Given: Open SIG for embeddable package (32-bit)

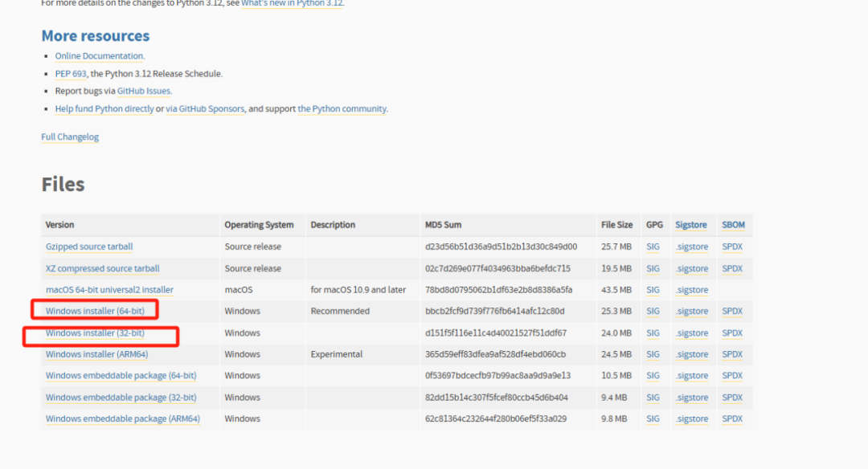Looking at the screenshot, I should click(x=653, y=397).
